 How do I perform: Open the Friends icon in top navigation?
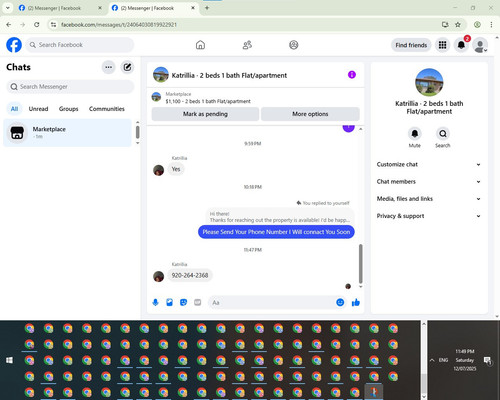pos(247,45)
